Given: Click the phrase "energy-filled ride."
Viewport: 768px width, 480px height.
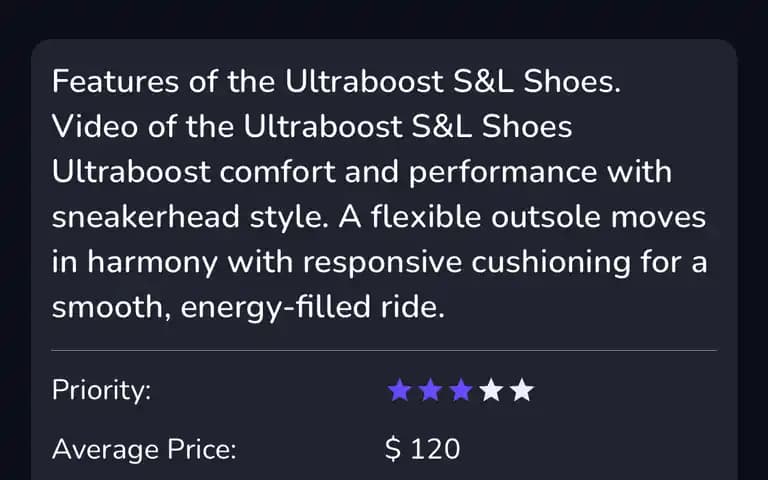Looking at the screenshot, I should [313, 308].
